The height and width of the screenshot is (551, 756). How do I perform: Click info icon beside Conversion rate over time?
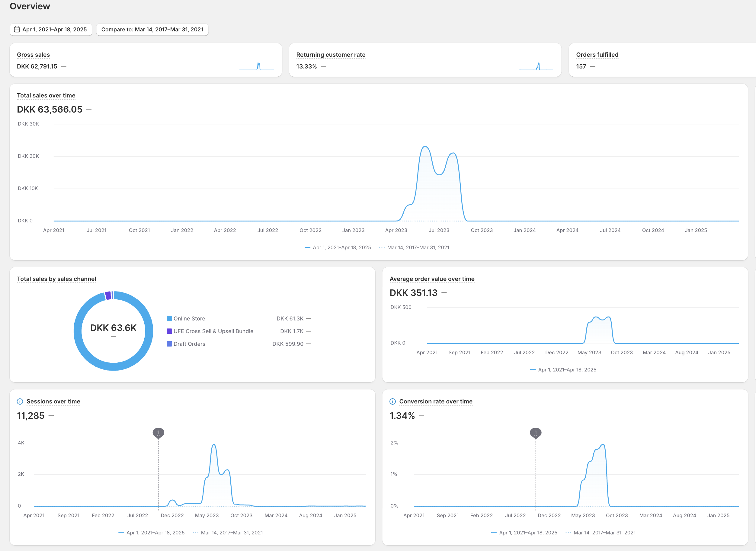point(392,401)
